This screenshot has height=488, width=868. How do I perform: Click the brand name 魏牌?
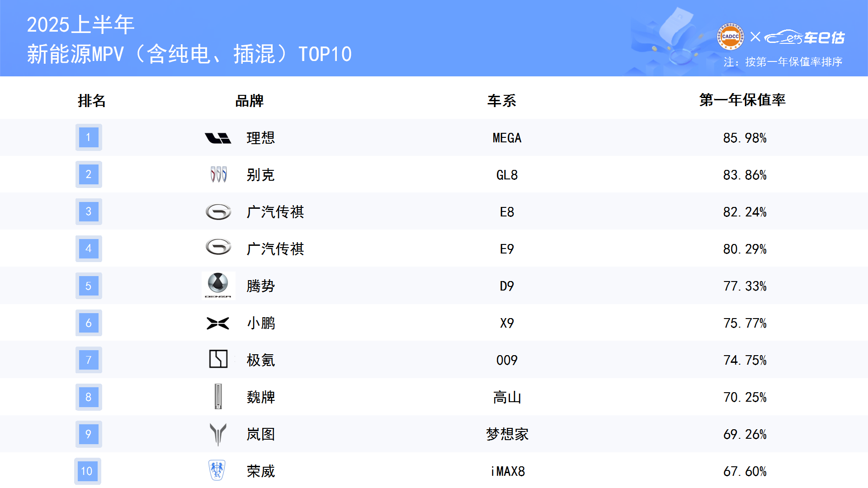coord(261,397)
